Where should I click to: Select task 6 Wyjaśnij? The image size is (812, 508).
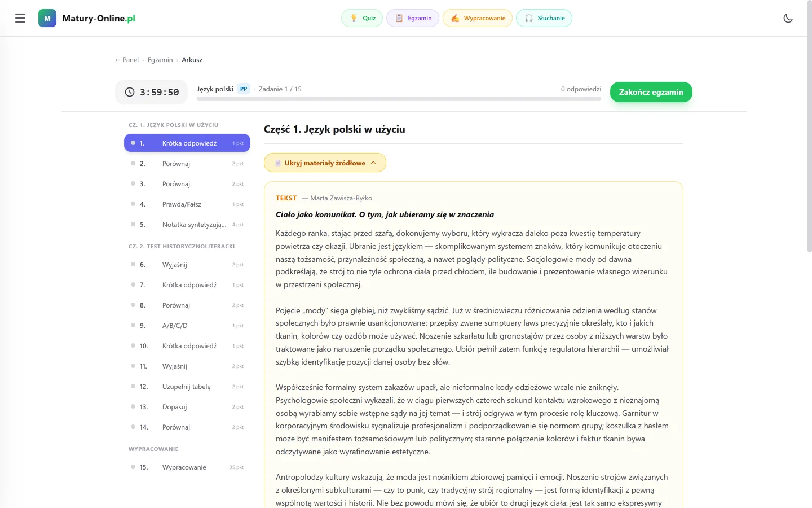187,265
